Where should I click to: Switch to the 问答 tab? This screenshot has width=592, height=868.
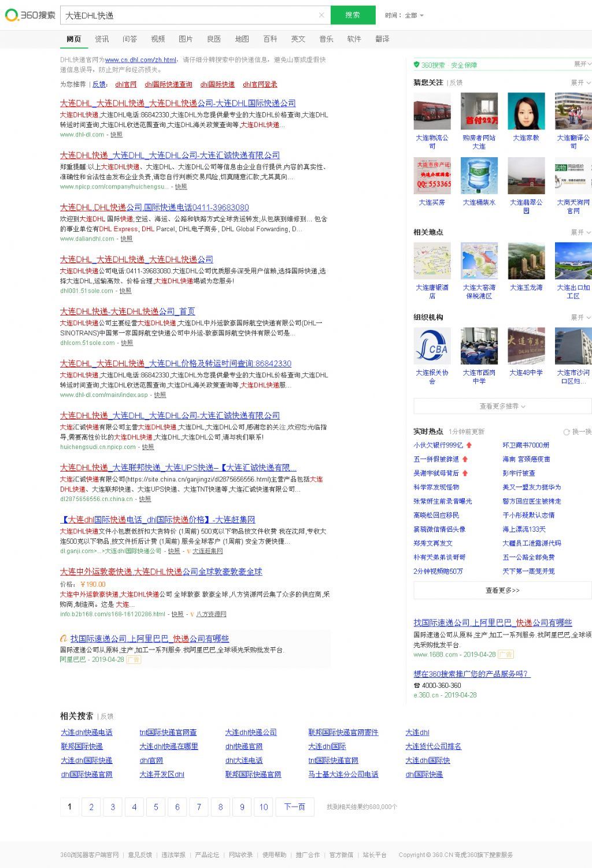pyautogui.click(x=129, y=39)
